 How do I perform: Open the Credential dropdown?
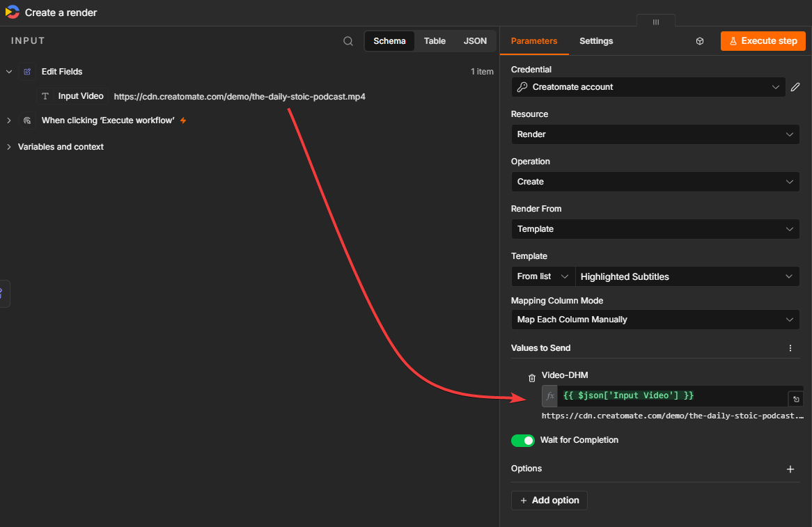tap(648, 87)
